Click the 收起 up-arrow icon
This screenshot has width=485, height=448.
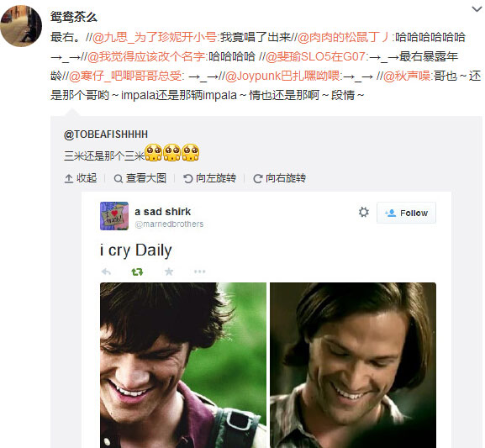(68, 179)
